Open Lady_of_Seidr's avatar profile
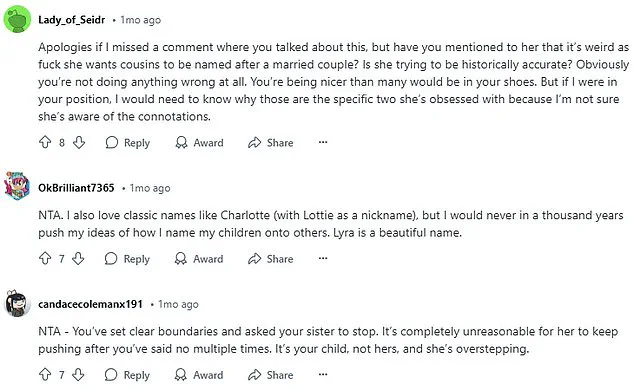The width and height of the screenshot is (634, 390). [x=17, y=19]
